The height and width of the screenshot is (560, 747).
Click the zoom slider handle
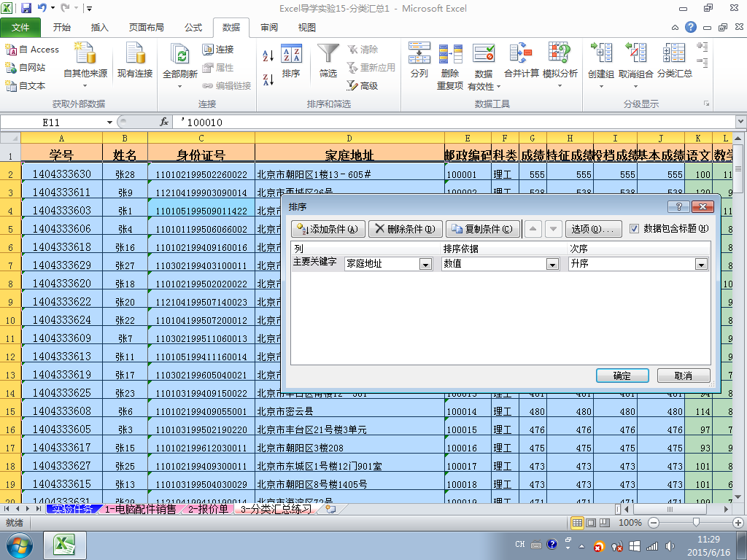point(696,522)
